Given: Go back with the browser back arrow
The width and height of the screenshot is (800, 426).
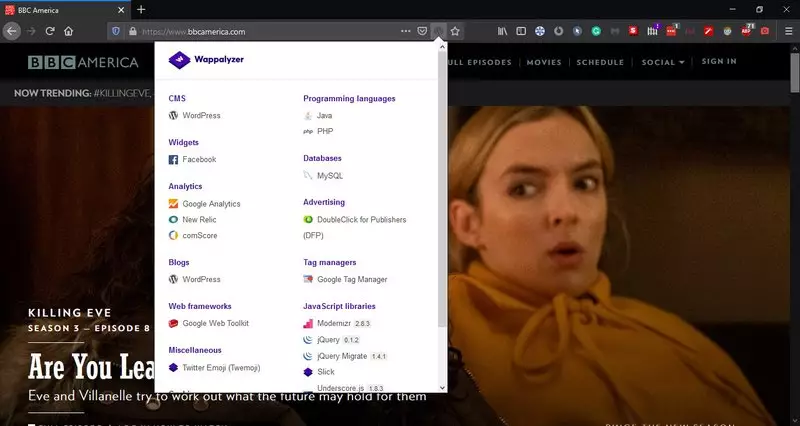Looking at the screenshot, I should click(11, 31).
